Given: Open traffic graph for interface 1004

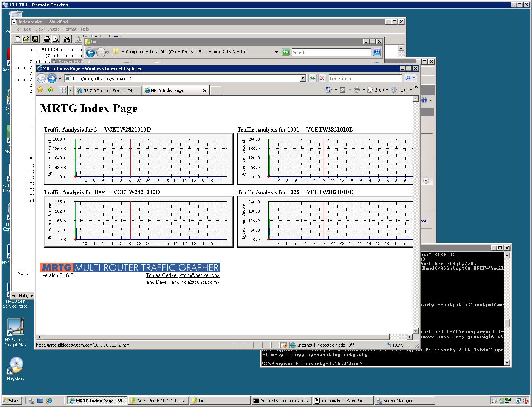Looking at the screenshot, I should coord(139,221).
